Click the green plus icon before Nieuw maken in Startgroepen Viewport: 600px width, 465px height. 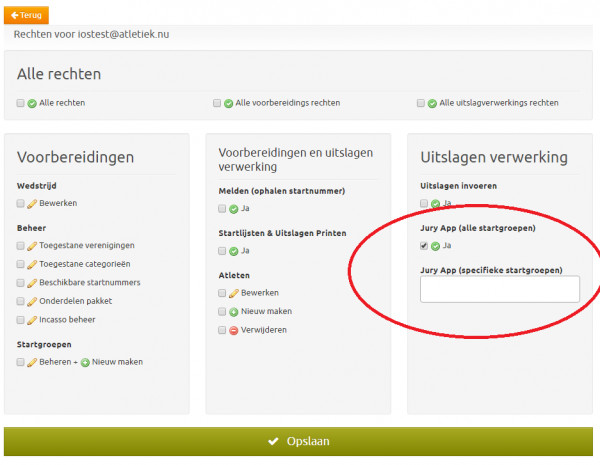coord(85,362)
